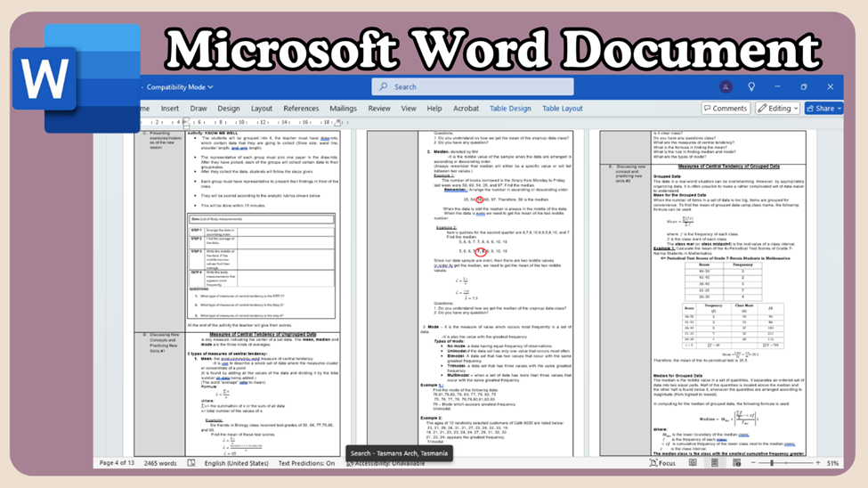The height and width of the screenshot is (488, 868).
Task: Open the Acrobat tab
Action: point(466,109)
